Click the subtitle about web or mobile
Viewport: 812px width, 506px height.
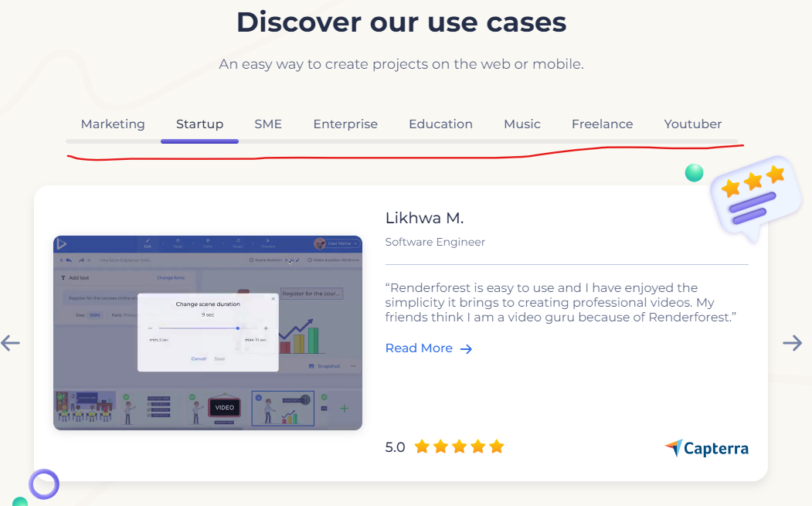click(x=401, y=64)
